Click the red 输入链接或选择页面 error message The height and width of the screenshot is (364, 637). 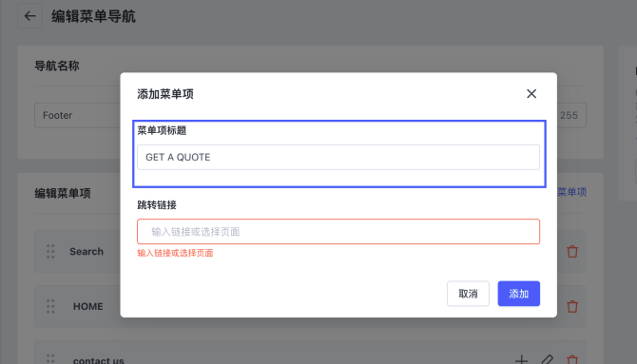pyautogui.click(x=175, y=253)
